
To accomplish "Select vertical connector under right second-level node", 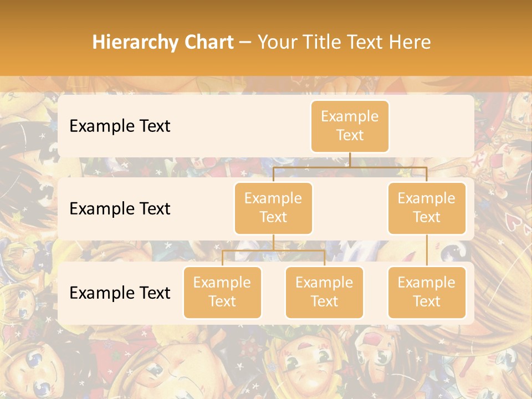I will [x=427, y=250].
